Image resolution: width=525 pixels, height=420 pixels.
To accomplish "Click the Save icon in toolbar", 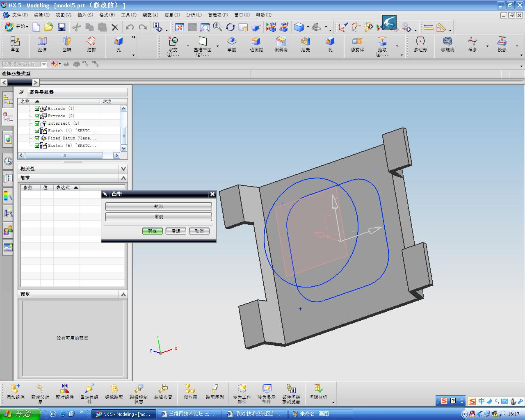I will click(x=62, y=27).
